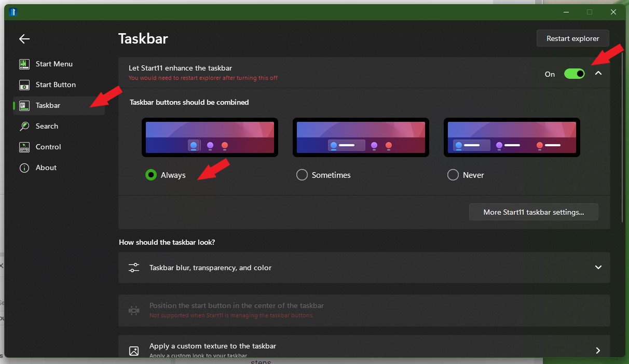
Task: Click the Never combined taskbar preview
Action: (x=512, y=137)
